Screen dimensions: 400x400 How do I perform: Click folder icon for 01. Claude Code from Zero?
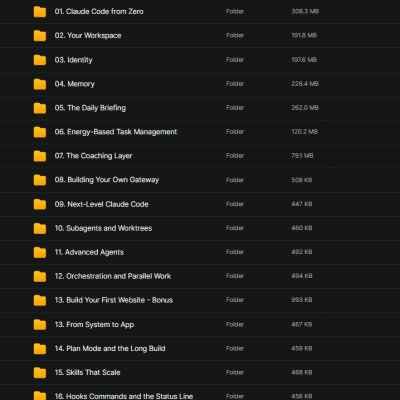(x=40, y=12)
